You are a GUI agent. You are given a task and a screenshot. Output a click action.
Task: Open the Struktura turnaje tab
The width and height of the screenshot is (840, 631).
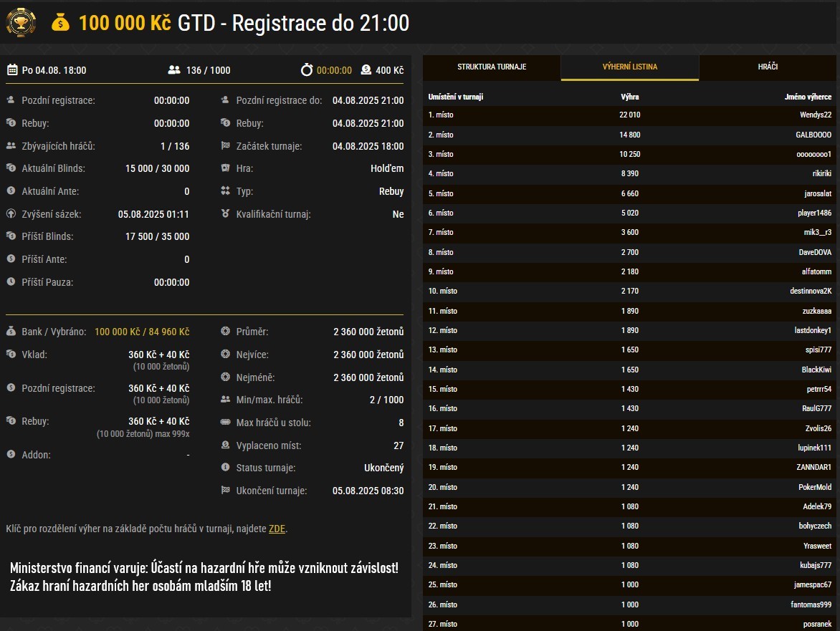click(x=492, y=67)
